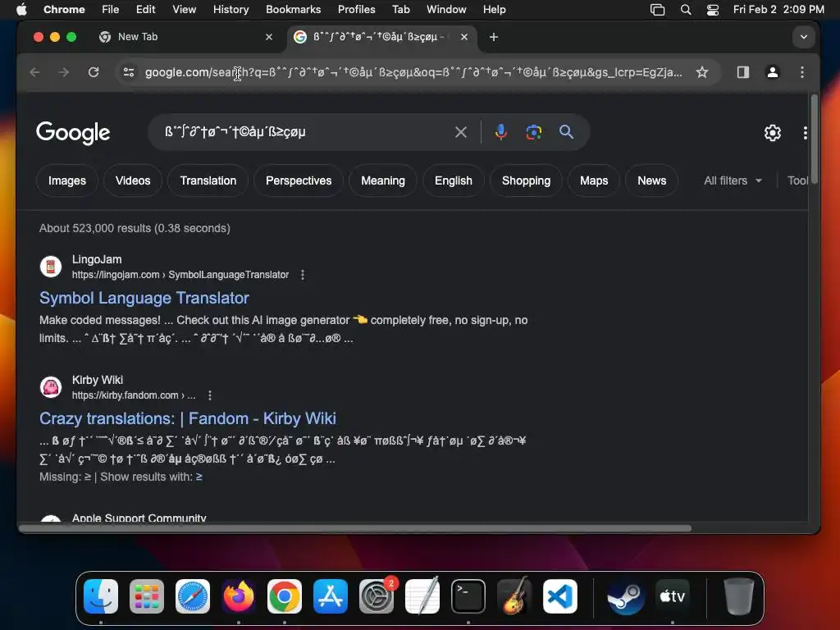Open Google apps grid dots
Image resolution: width=840 pixels, height=630 pixels.
(806, 133)
